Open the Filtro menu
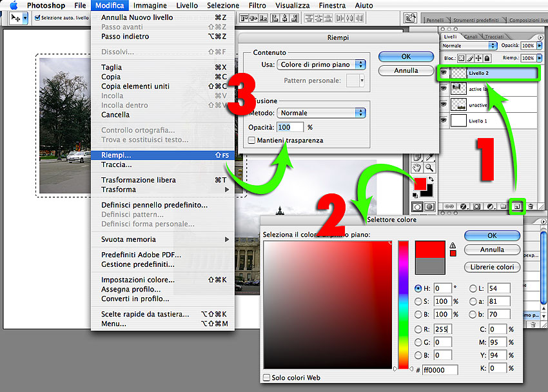Image resolution: width=548 pixels, height=392 pixels. pos(257,5)
